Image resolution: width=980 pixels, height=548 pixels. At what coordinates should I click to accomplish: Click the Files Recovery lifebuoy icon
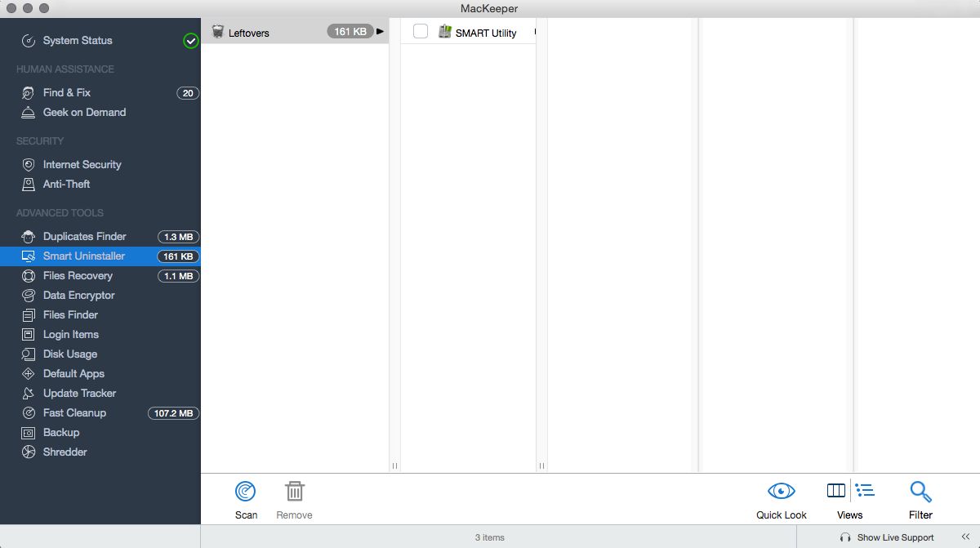(x=29, y=275)
